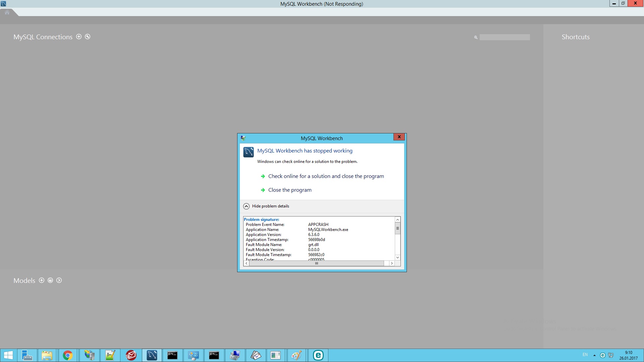Image resolution: width=644 pixels, height=362 pixels.
Task: Open the toolbox and monitor taskbar icon
Action: (235, 355)
